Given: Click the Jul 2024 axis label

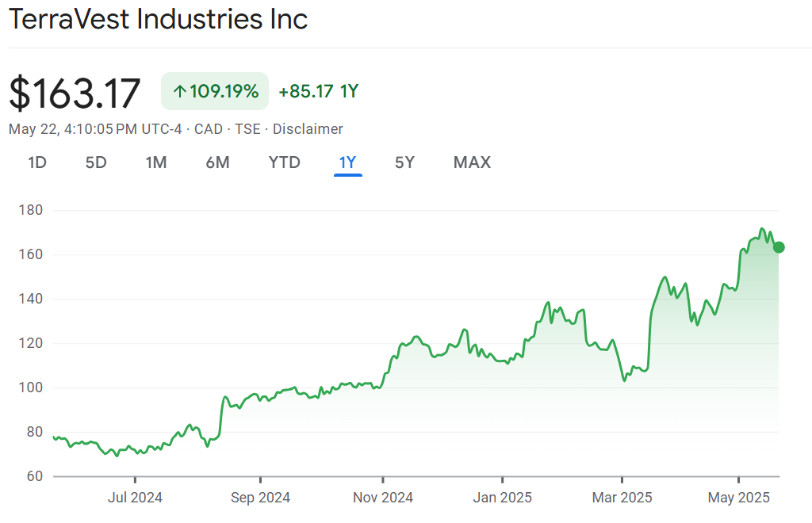Looking at the screenshot, I should [135, 498].
